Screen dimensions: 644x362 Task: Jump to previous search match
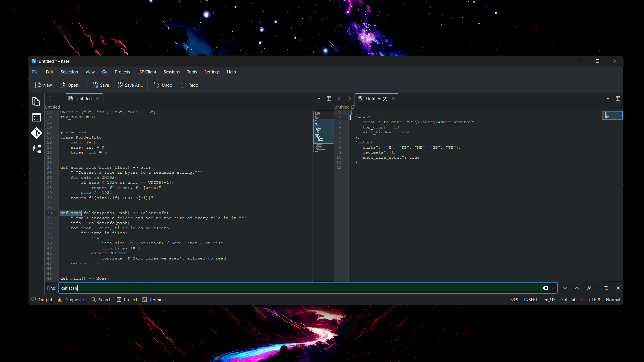click(x=577, y=288)
